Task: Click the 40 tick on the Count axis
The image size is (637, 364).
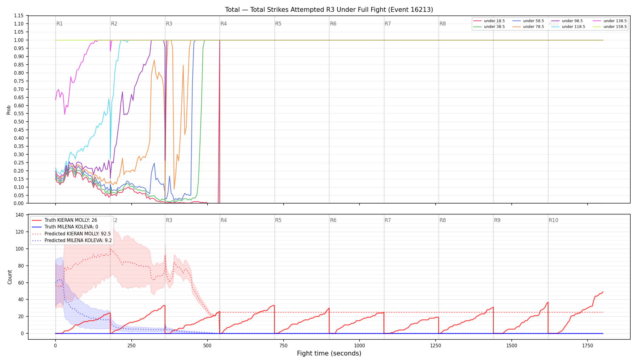Action: pos(21,299)
